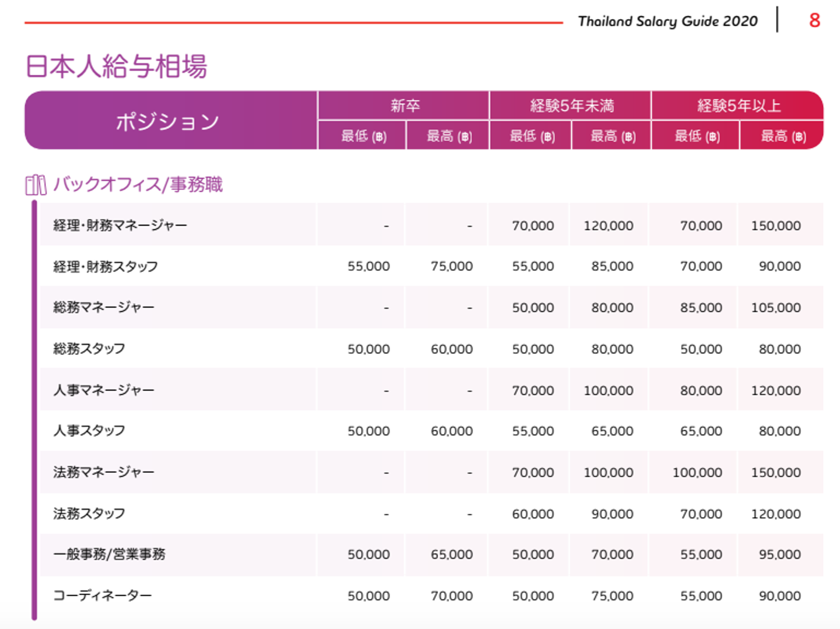Click the Thailand Salary Guide 2020 header text

click(667, 22)
